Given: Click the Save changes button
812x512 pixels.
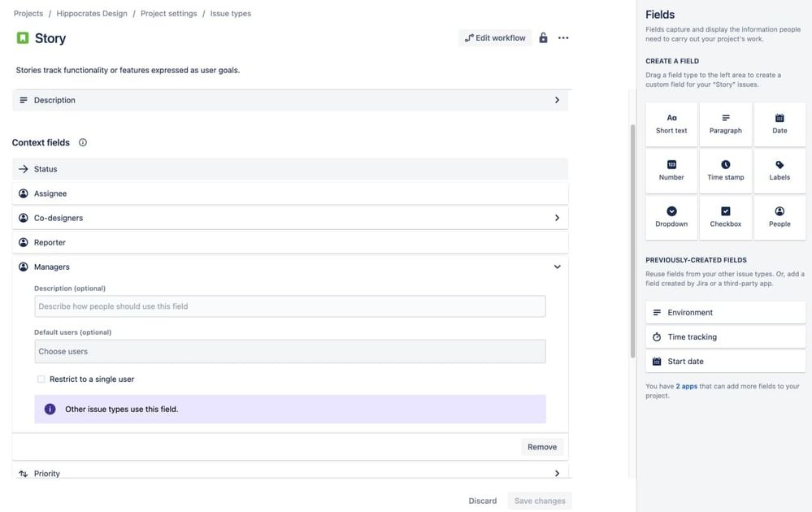Looking at the screenshot, I should coord(540,501).
